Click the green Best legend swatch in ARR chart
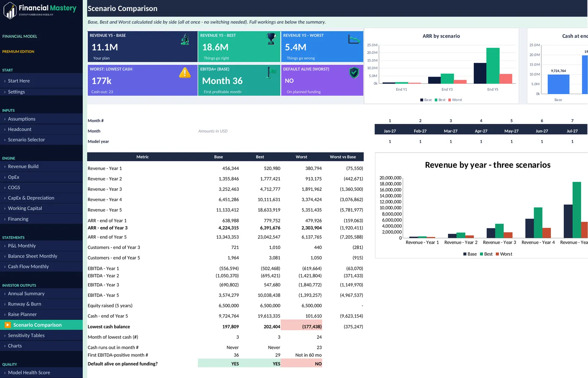Screen dimensions: 588x378 [x=436, y=100]
